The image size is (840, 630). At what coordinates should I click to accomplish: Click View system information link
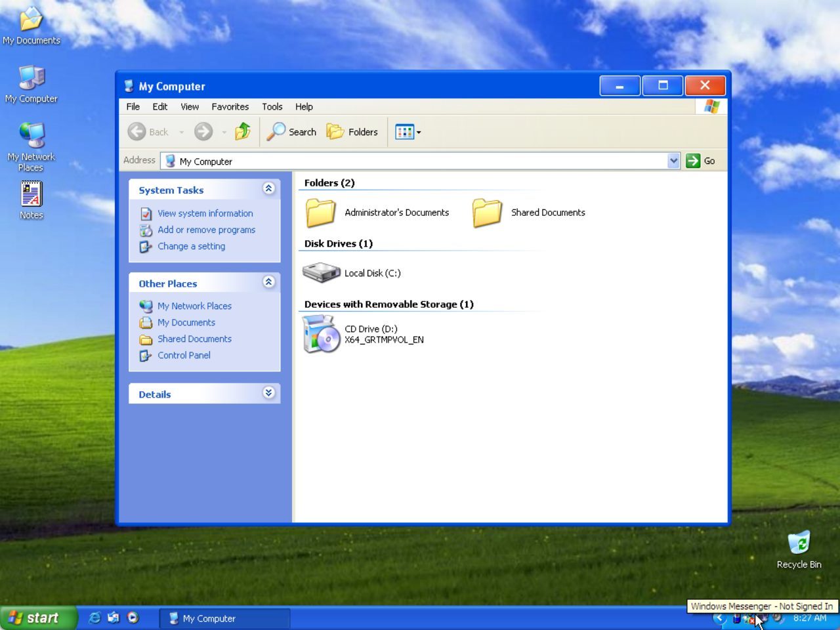pyautogui.click(x=205, y=213)
